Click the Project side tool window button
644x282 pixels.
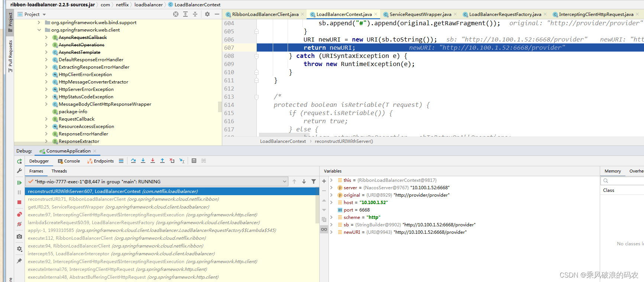coord(10,22)
